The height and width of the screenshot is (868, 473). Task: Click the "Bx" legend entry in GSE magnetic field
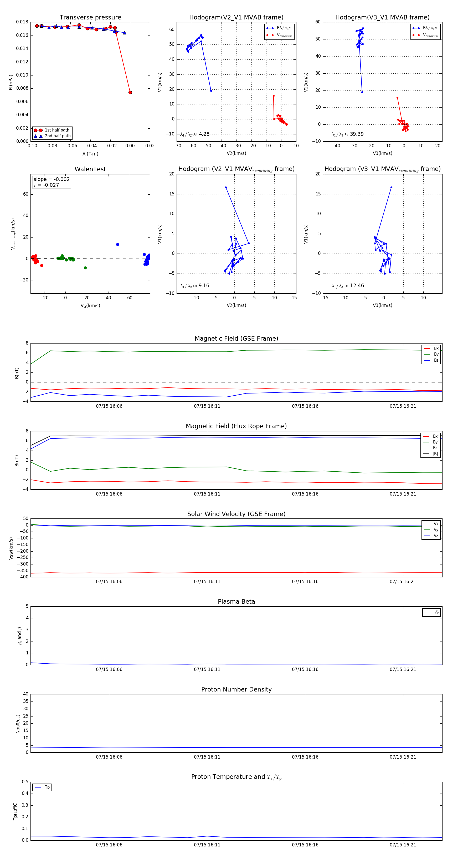(x=431, y=349)
